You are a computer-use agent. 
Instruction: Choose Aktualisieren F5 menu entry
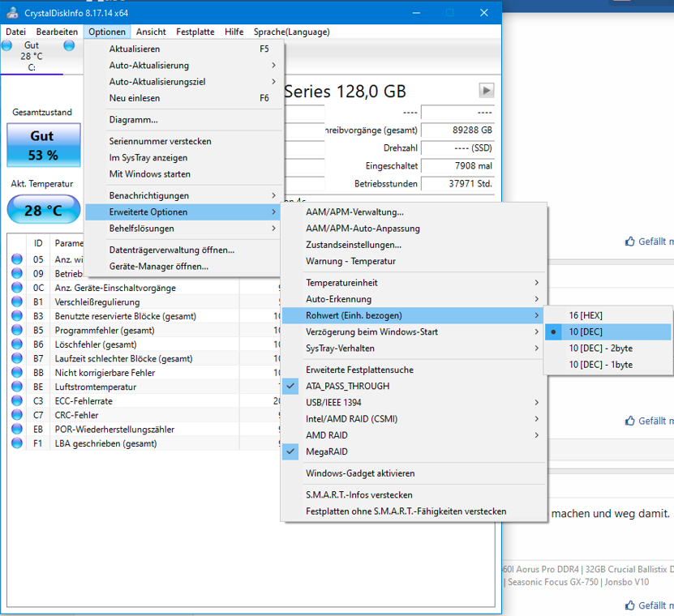(183, 49)
